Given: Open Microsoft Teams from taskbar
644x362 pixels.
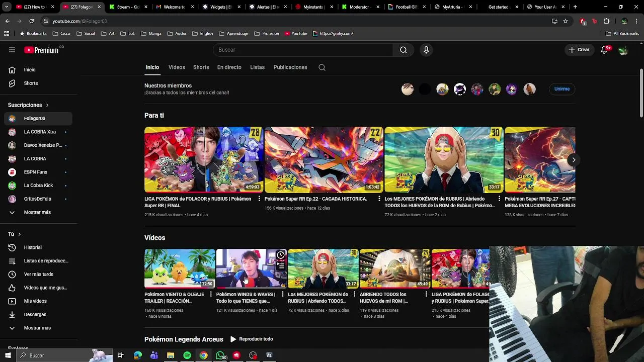Looking at the screenshot, I should (x=154, y=355).
